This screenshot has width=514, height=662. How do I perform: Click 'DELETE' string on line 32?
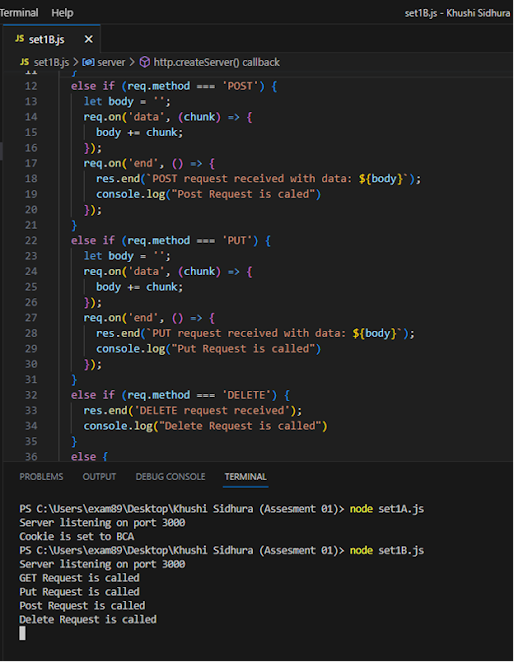click(x=246, y=395)
